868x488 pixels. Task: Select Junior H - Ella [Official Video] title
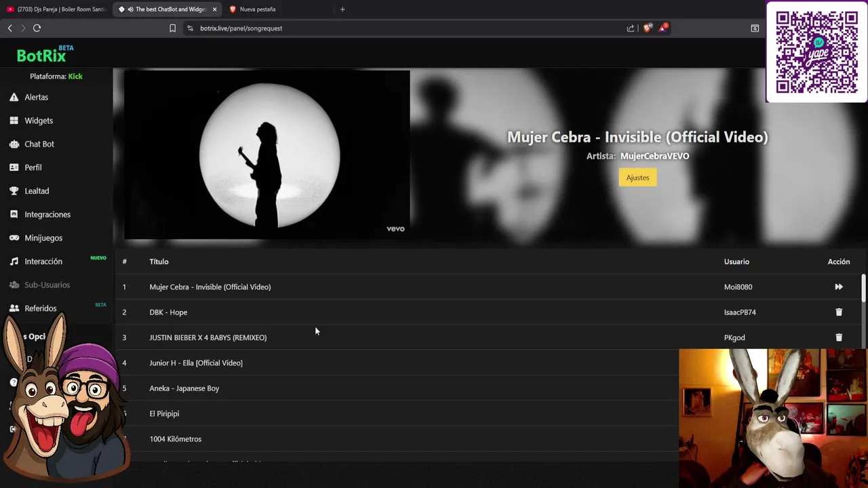(196, 363)
